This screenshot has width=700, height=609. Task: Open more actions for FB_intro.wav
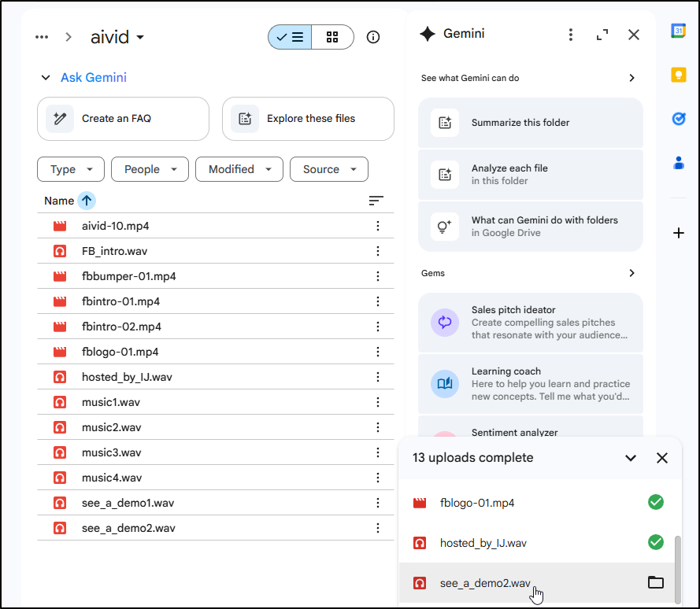(x=378, y=251)
